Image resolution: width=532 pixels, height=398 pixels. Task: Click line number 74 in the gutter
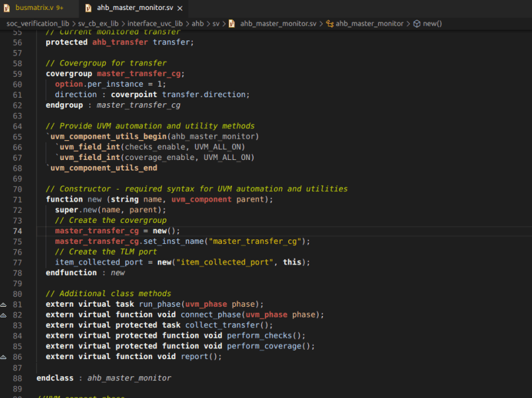(17, 231)
